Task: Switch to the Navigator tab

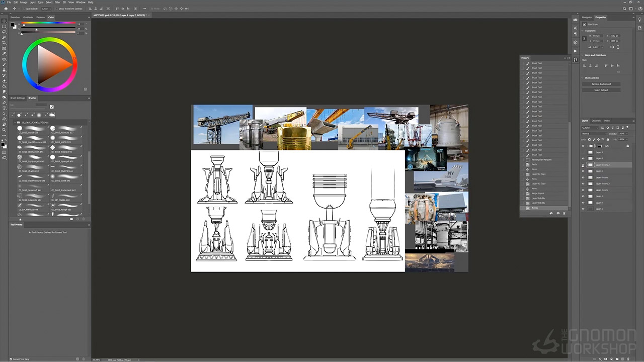Action: [x=587, y=18]
